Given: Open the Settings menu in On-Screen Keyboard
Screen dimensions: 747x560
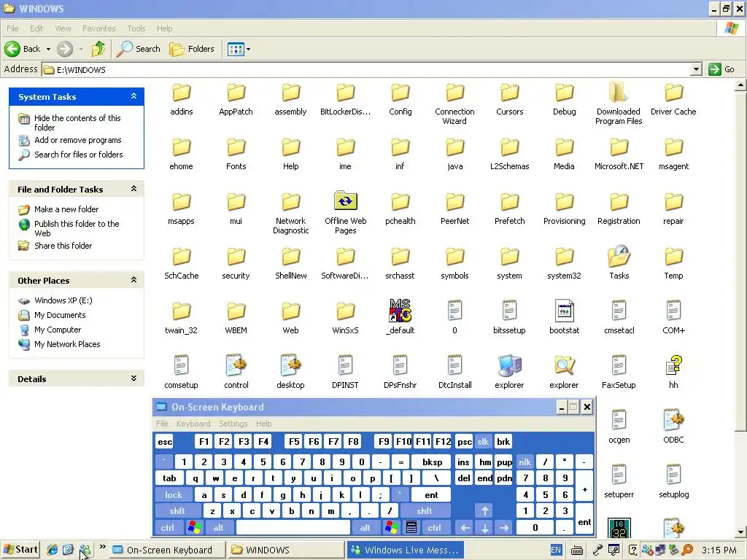Looking at the screenshot, I should (233, 424).
